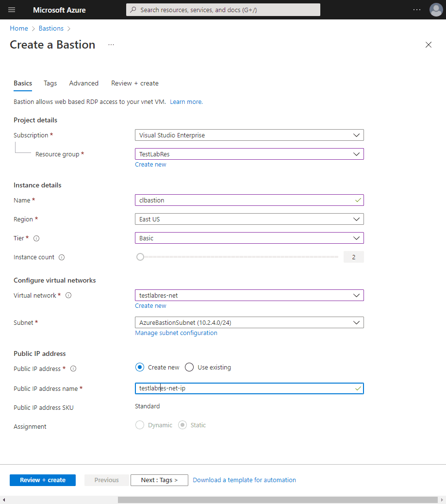Viewport: 446px width, 504px height.
Task: Select the Use existing radio option
Action: 189,368
